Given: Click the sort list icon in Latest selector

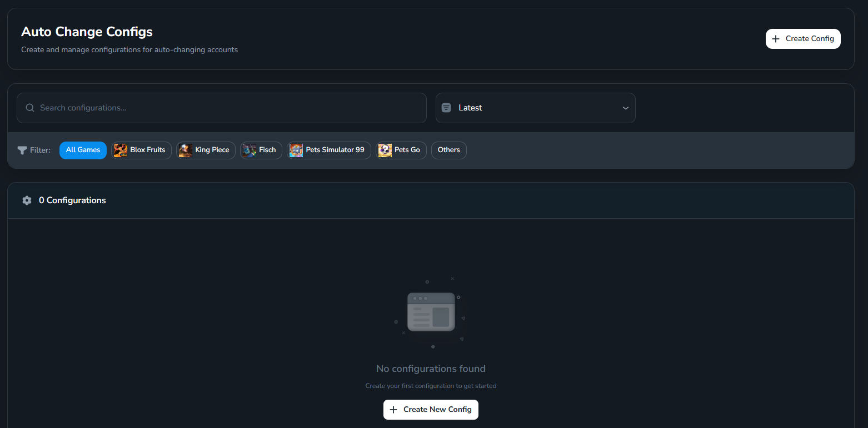Looking at the screenshot, I should click(x=446, y=107).
